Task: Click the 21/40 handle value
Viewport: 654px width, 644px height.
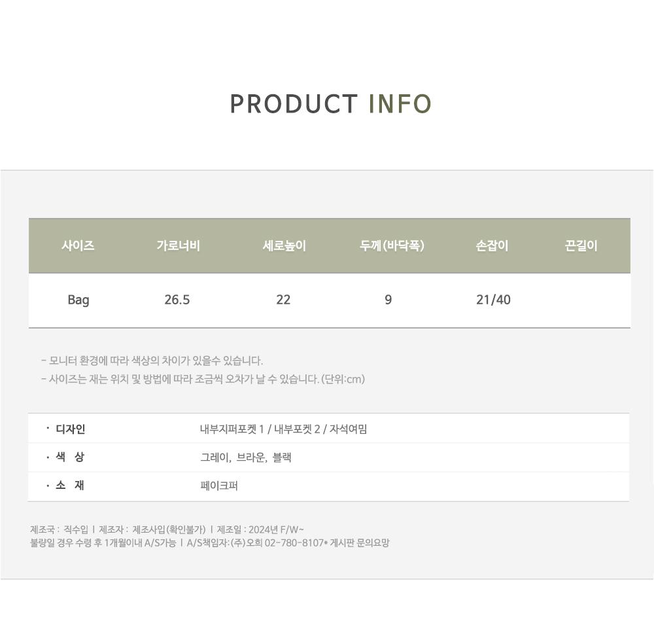Action: point(494,300)
